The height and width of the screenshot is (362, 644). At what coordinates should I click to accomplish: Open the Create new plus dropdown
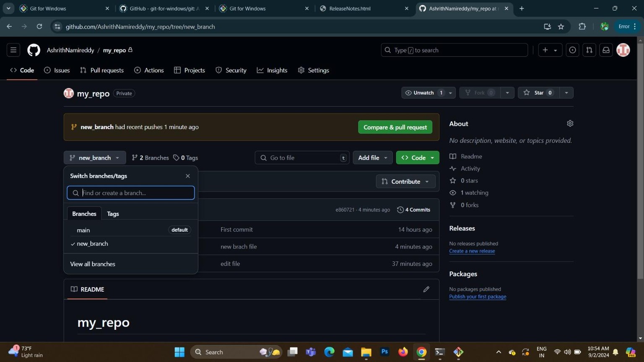pos(550,50)
